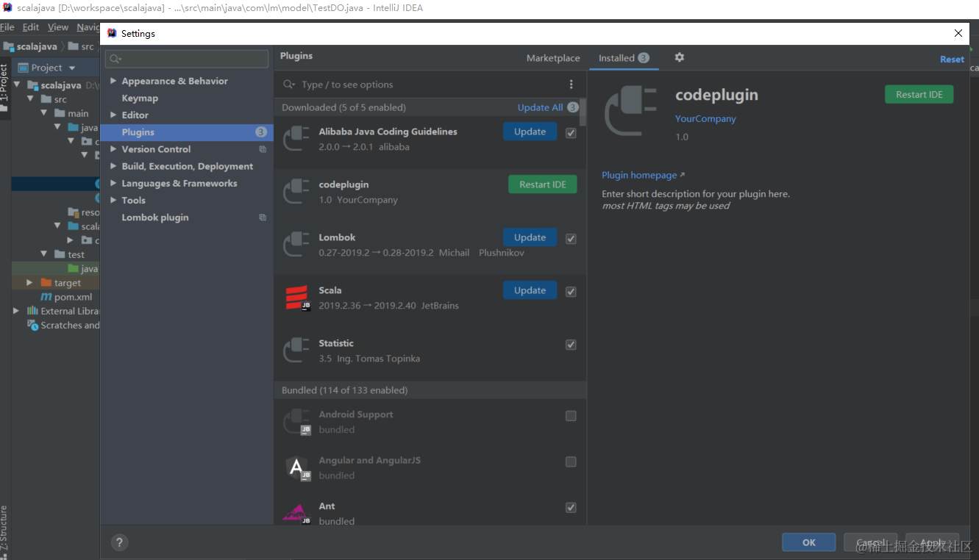
Task: Enable the Angular and AngularJS checkbox
Action: coord(571,462)
